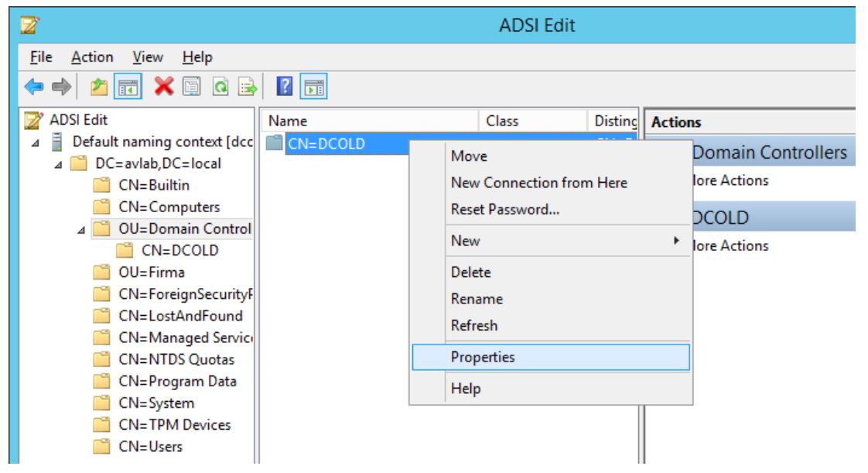Go back with the blue arrow
The width and height of the screenshot is (868, 473).
pos(34,87)
